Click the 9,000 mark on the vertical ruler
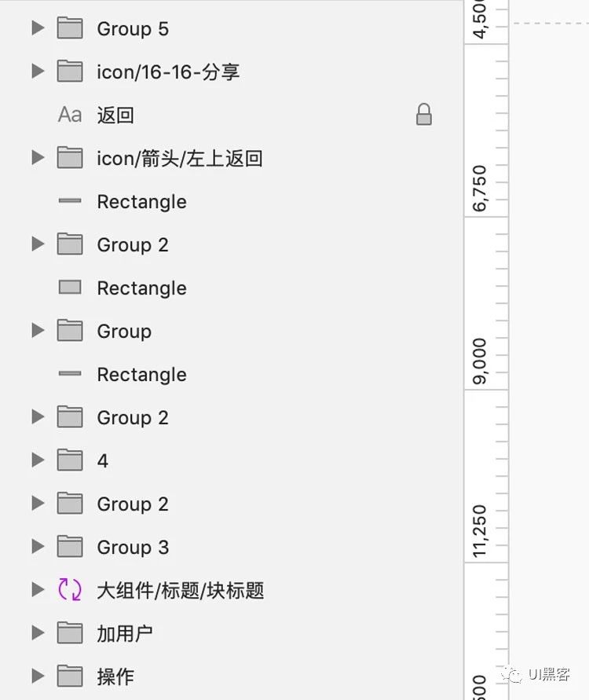This screenshot has height=700, width=589. click(480, 361)
